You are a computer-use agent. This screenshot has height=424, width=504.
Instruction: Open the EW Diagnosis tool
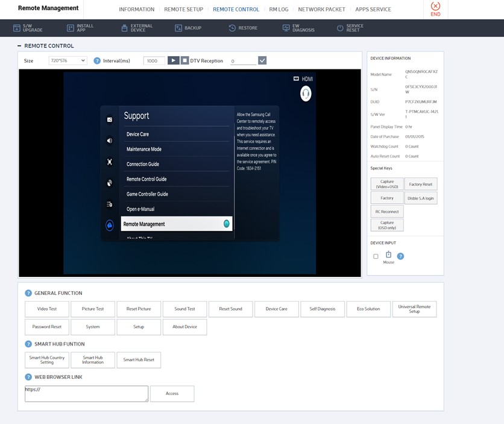point(286,28)
